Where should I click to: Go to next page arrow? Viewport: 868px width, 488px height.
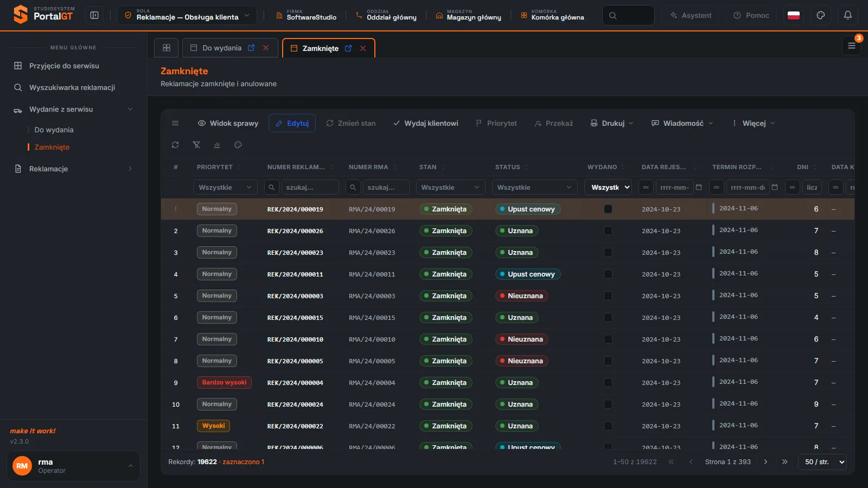tap(765, 462)
